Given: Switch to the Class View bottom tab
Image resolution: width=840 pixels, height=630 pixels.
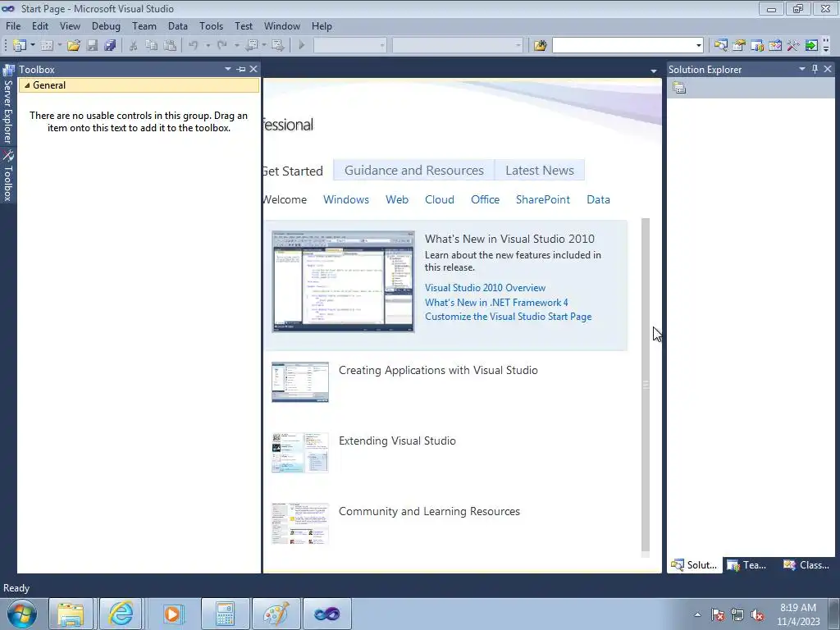Looking at the screenshot, I should pyautogui.click(x=806, y=564).
